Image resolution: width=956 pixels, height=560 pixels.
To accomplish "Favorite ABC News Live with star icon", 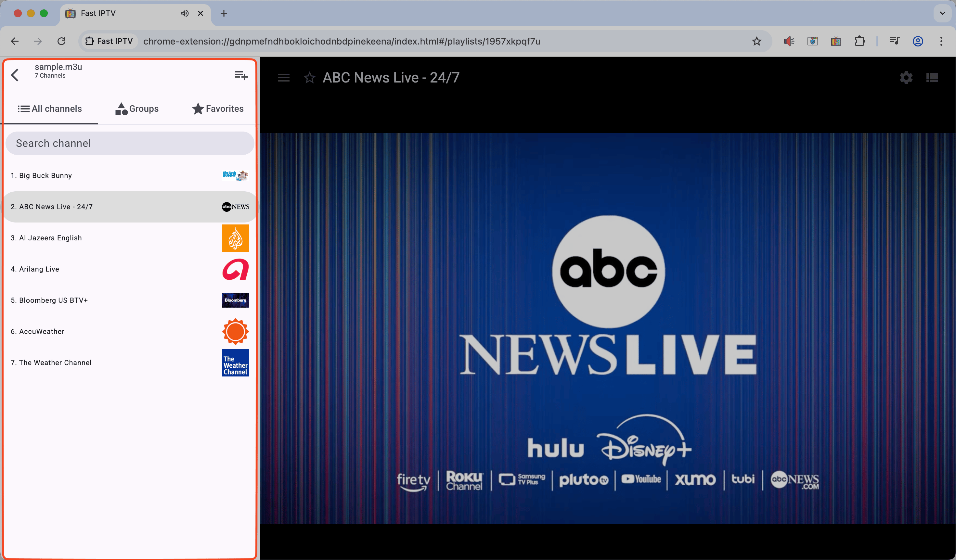I will pos(310,78).
